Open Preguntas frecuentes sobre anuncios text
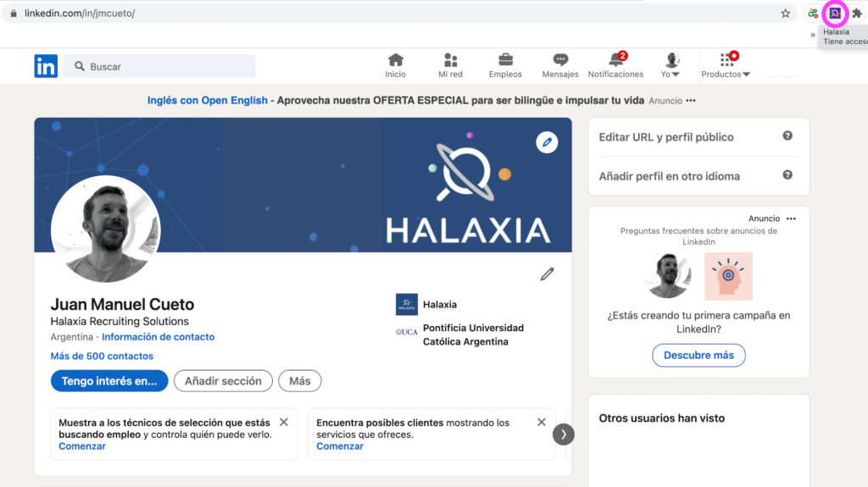868x487 pixels. coord(698,236)
